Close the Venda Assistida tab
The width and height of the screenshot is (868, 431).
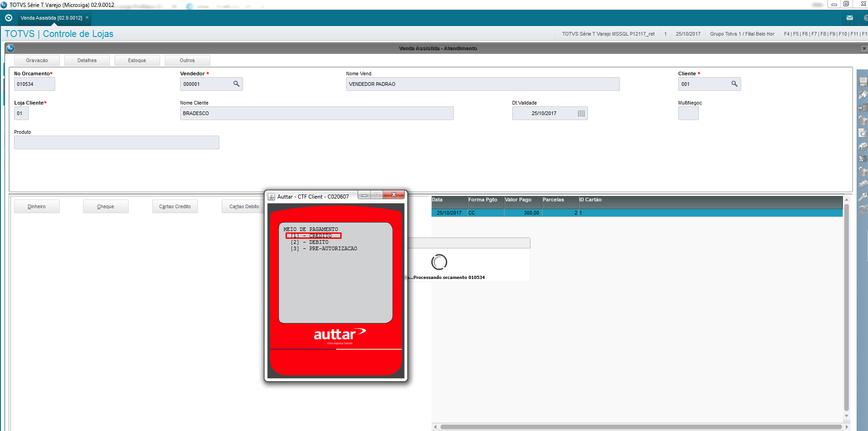[87, 18]
